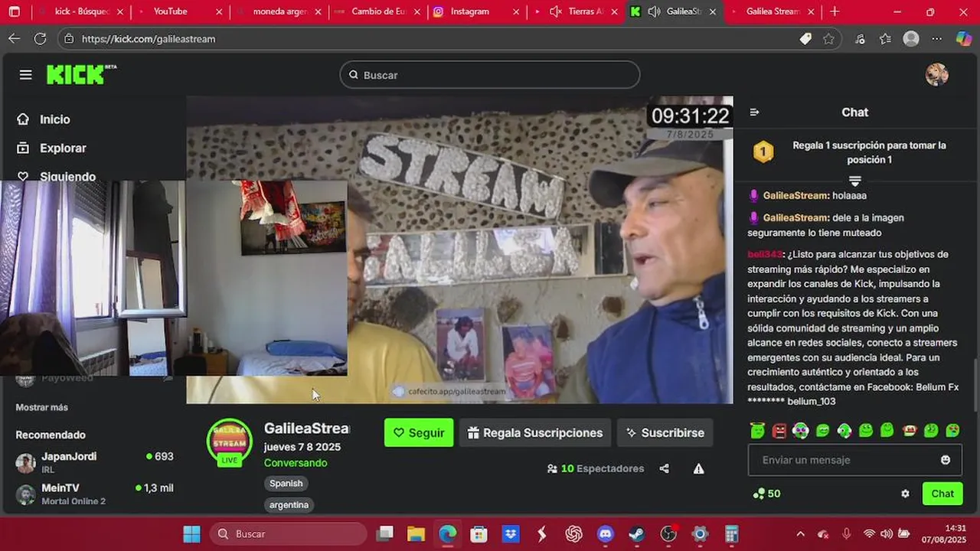Screen dimensions: 980x551
Task: Click Mostrar más in the sidebar
Action: (x=41, y=407)
